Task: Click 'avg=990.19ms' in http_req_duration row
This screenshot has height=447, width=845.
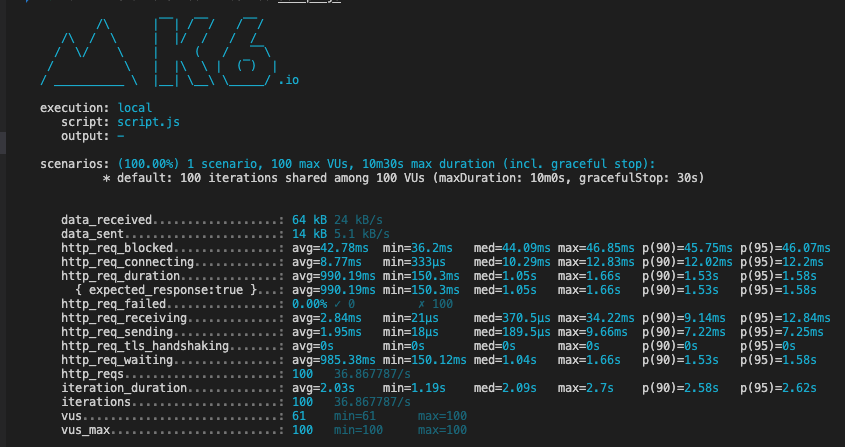Action: click(334, 276)
